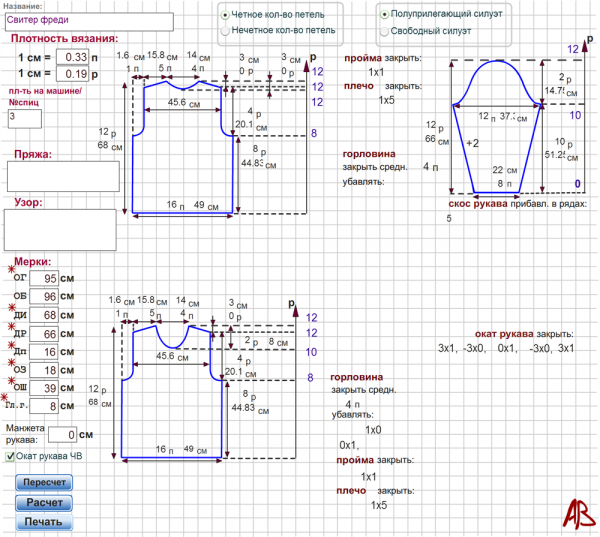Click the red asterisk beside ДИ measurement
Viewport: 600px width, 537px height.
click(x=11, y=307)
